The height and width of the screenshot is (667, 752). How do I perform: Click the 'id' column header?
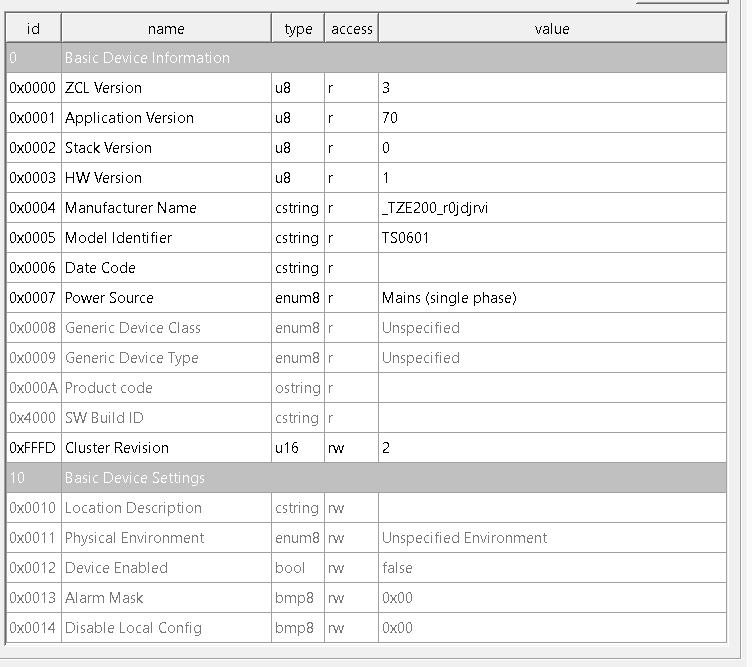pos(33,29)
